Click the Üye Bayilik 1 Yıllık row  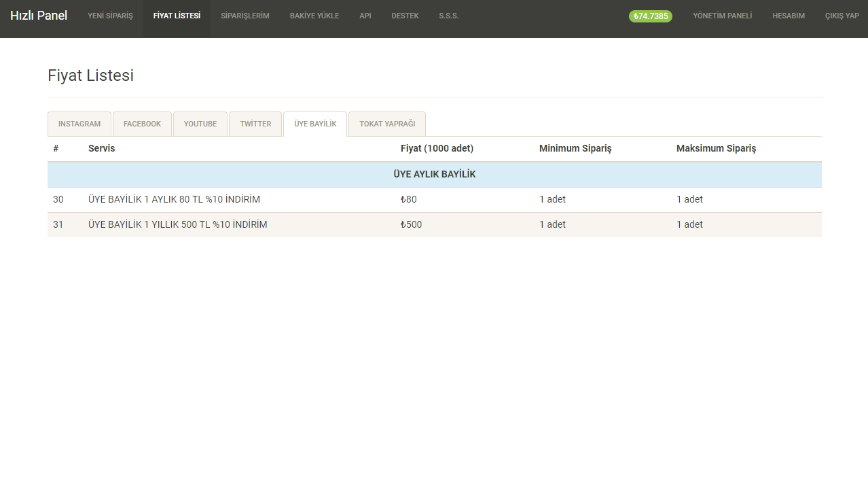coord(177,225)
